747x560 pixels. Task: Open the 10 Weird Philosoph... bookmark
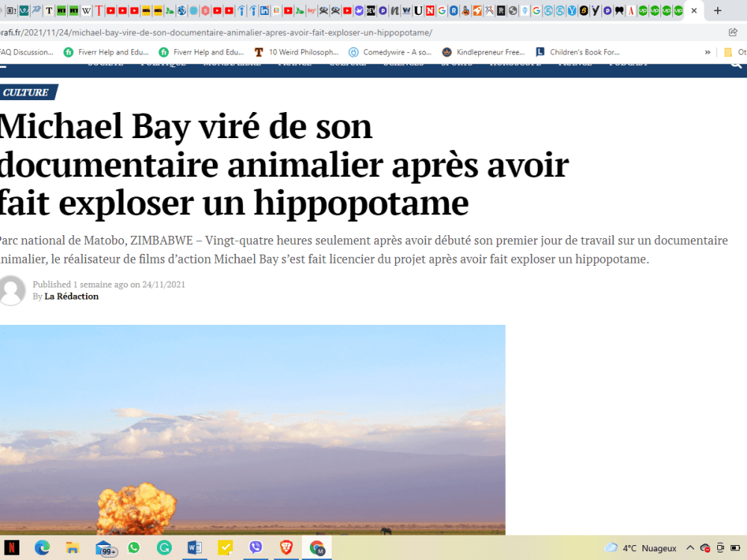coord(297,52)
